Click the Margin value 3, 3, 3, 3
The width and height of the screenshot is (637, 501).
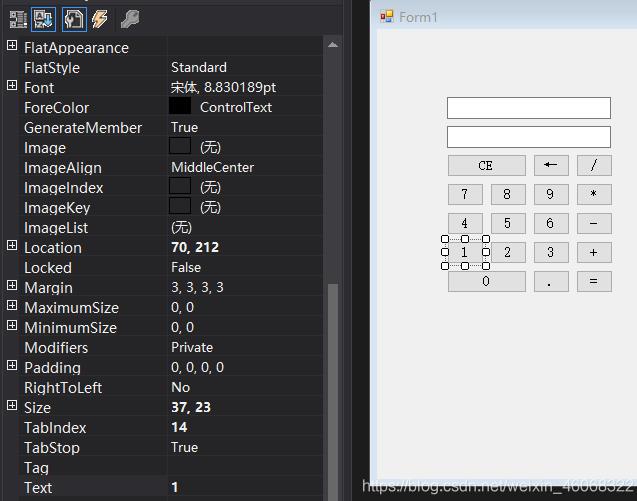tap(197, 287)
